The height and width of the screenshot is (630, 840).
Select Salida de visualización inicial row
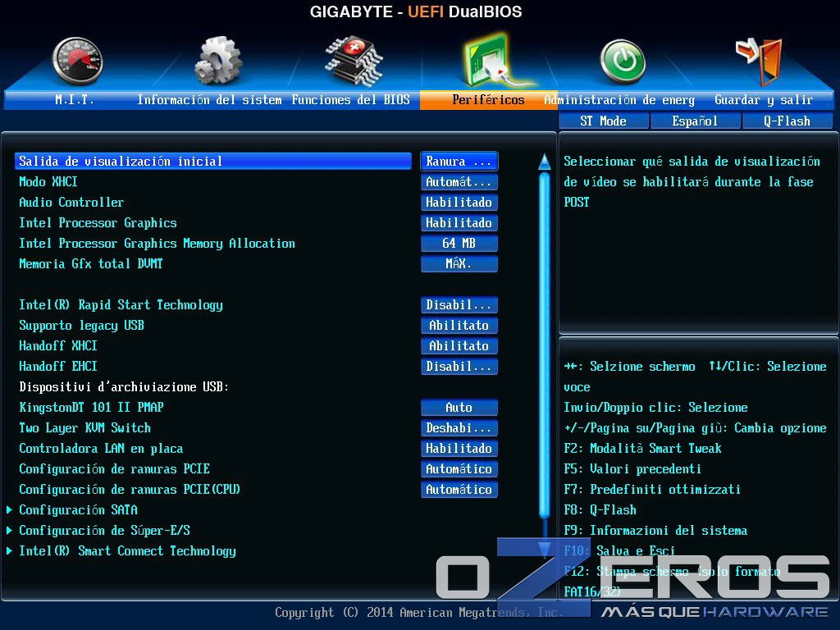click(x=213, y=162)
